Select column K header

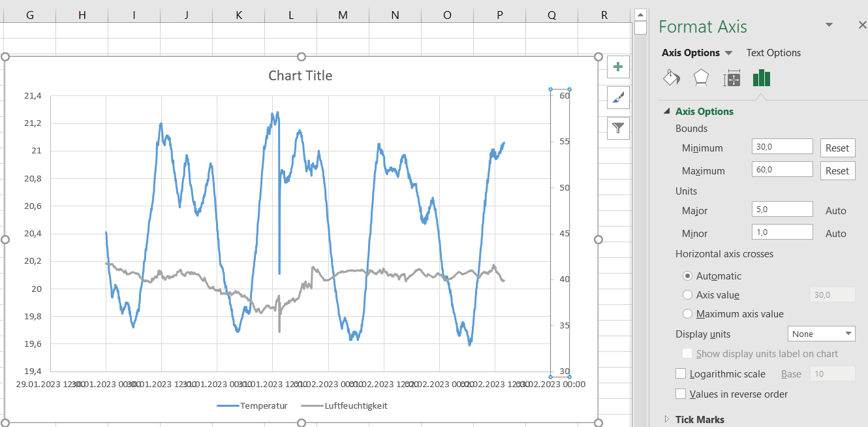click(239, 15)
